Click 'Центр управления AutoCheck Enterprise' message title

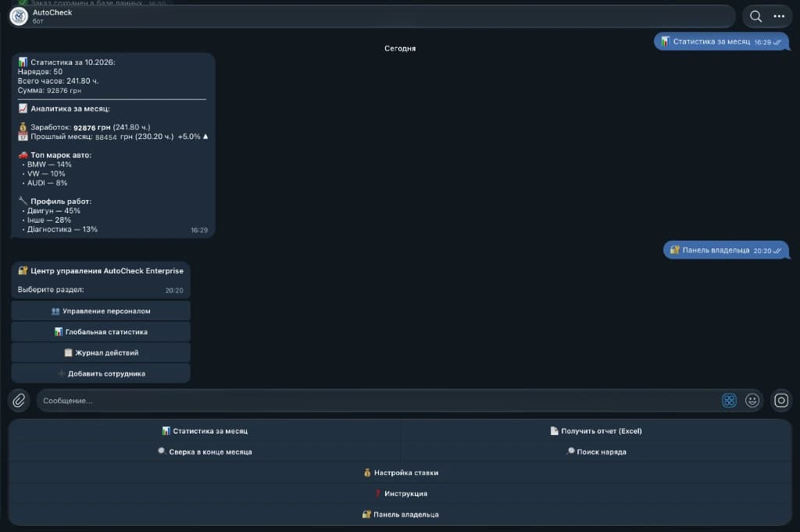(101, 271)
